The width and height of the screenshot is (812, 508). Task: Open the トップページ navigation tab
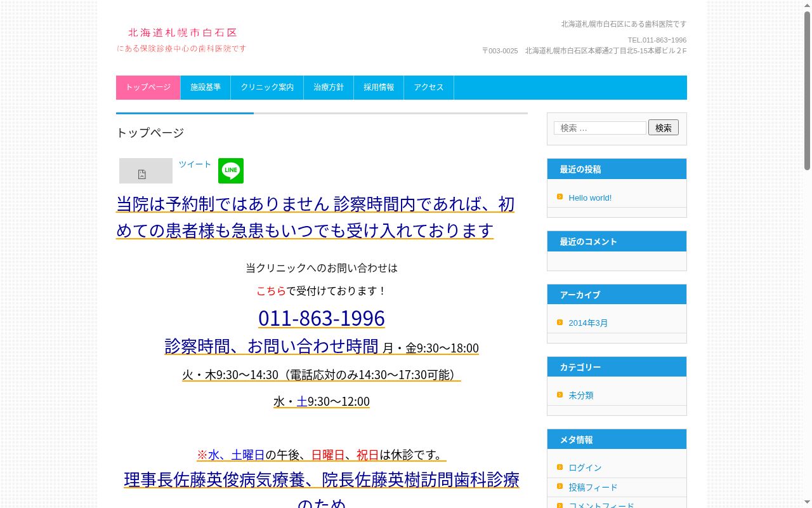pyautogui.click(x=148, y=88)
